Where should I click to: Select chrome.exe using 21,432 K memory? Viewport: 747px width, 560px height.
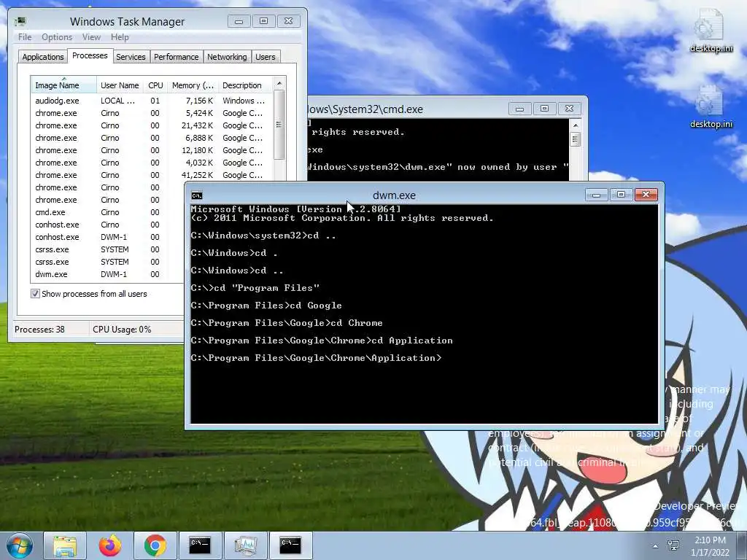click(152, 125)
